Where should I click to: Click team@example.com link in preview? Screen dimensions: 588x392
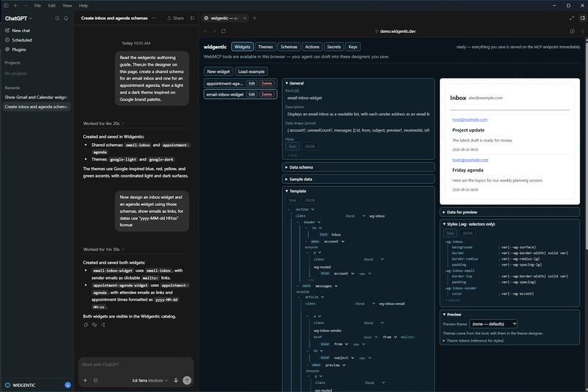point(470,160)
